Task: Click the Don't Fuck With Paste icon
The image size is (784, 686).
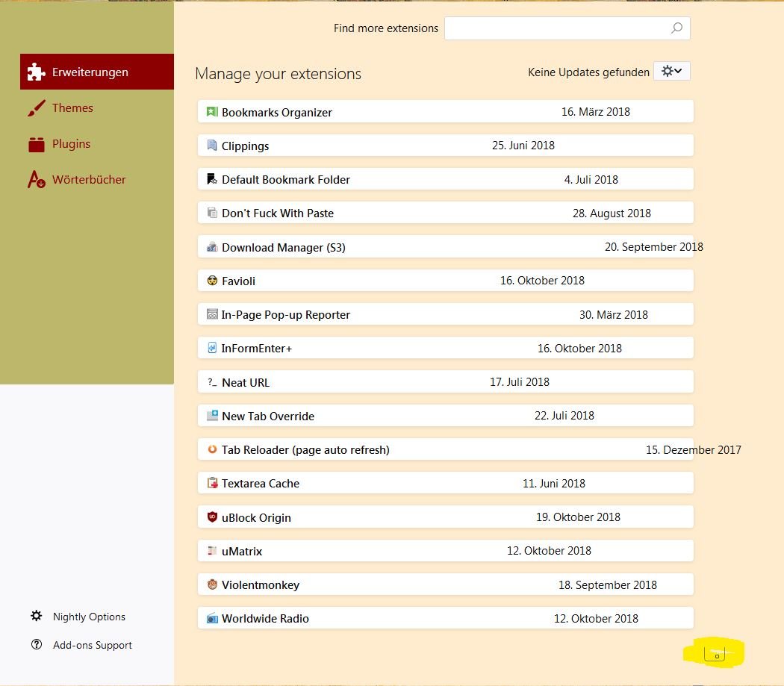Action: tap(212, 213)
